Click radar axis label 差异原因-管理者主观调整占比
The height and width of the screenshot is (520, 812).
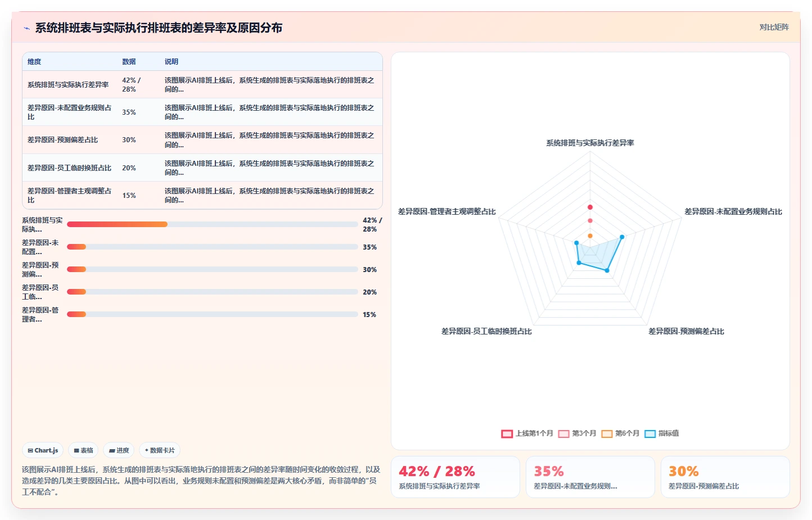447,211
